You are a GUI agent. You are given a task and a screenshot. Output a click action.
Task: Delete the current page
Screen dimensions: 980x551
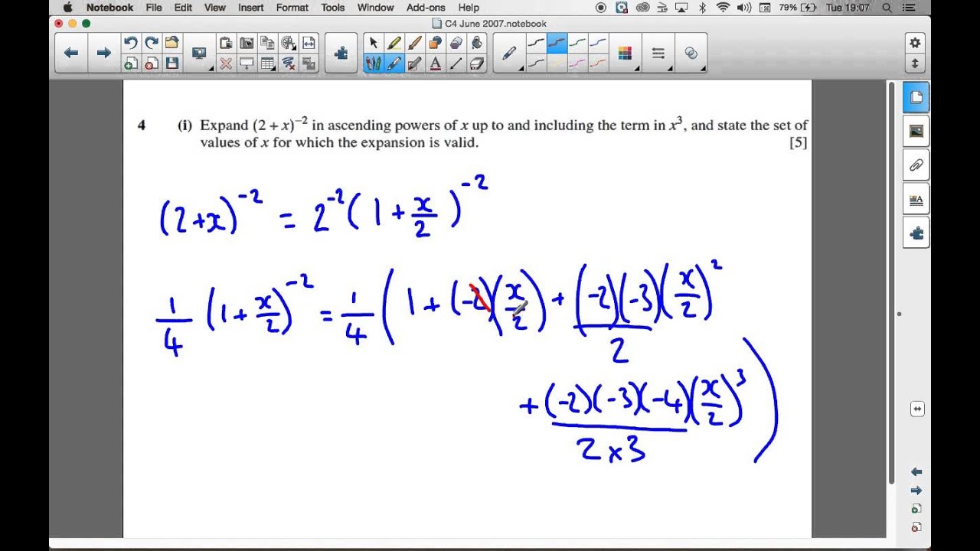(152, 64)
